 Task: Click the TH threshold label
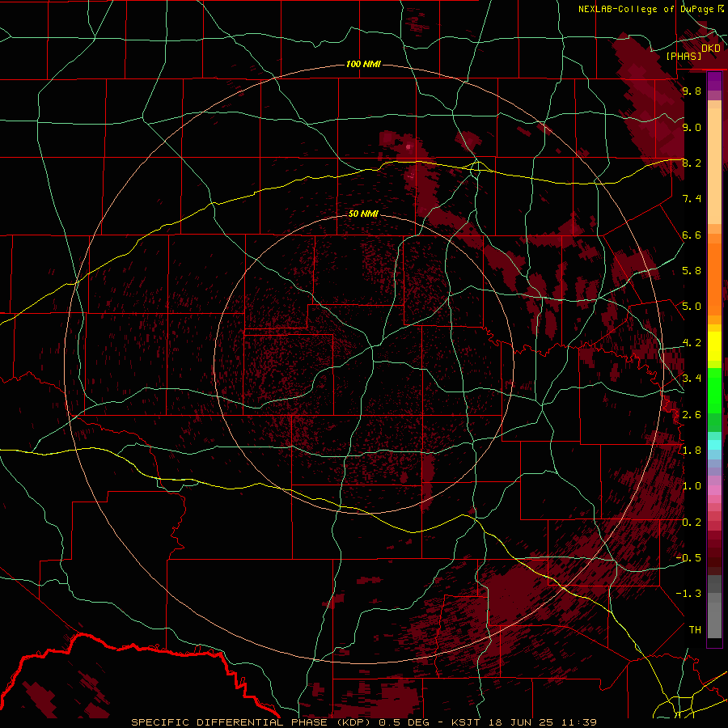pos(695,630)
